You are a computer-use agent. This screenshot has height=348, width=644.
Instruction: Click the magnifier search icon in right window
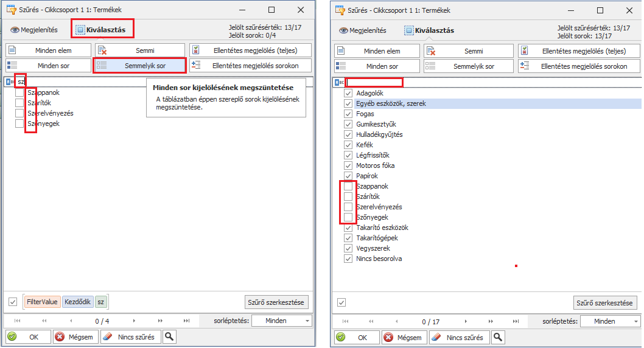click(x=498, y=337)
